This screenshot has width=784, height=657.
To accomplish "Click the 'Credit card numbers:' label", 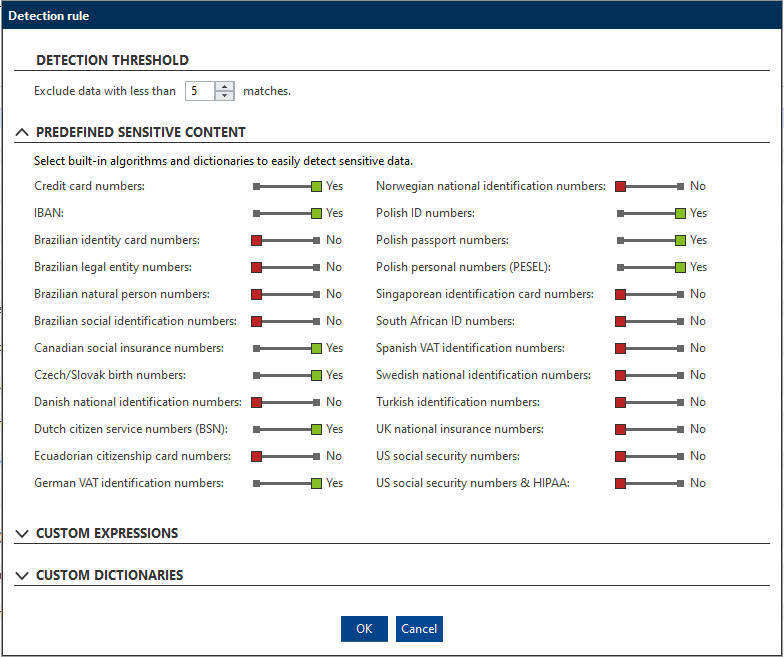I will pyautogui.click(x=90, y=186).
